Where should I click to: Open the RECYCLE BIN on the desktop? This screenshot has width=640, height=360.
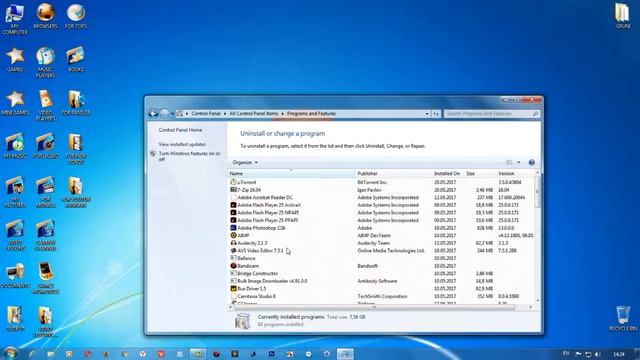pyautogui.click(x=623, y=318)
